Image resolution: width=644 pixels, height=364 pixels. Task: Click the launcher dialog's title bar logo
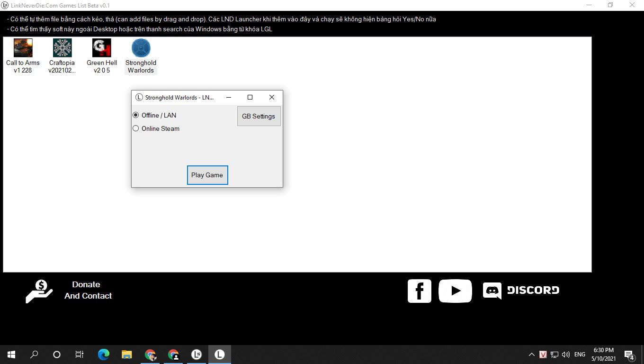point(139,97)
